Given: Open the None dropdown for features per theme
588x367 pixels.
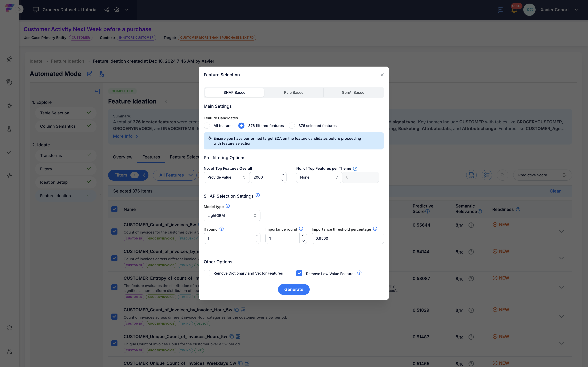Looking at the screenshot, I should point(319,177).
